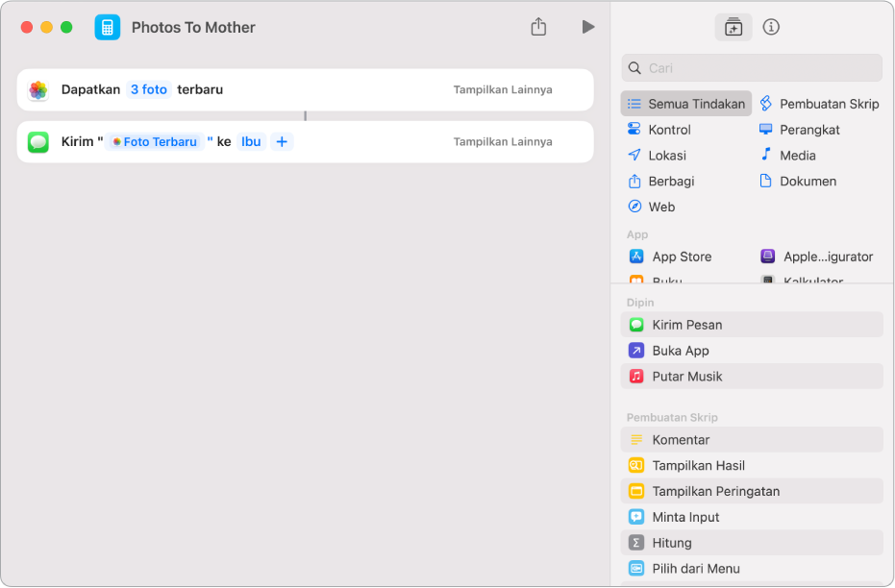Select App Store in App list
This screenshot has height=588, width=895.
(670, 257)
